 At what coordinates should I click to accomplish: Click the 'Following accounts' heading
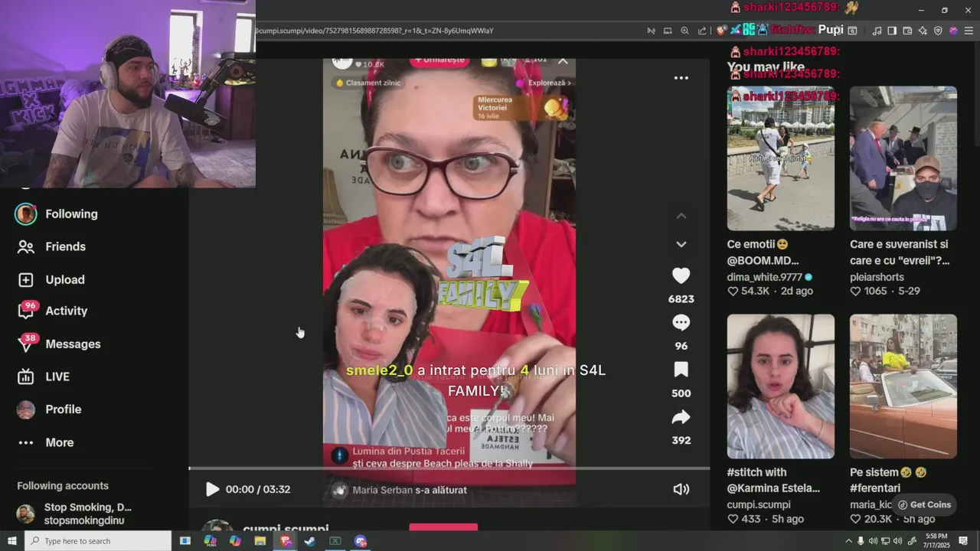[63, 486]
